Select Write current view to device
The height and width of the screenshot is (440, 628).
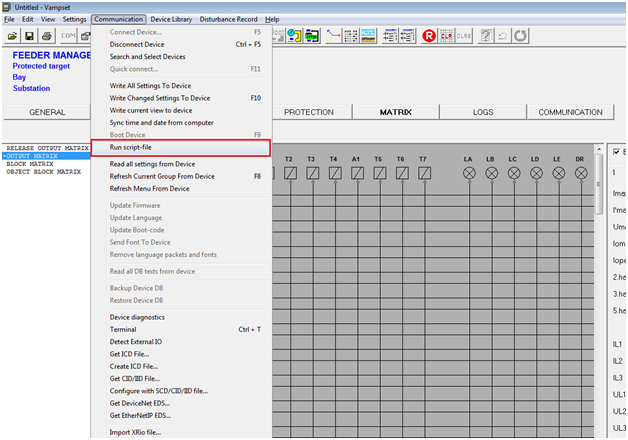click(181, 111)
